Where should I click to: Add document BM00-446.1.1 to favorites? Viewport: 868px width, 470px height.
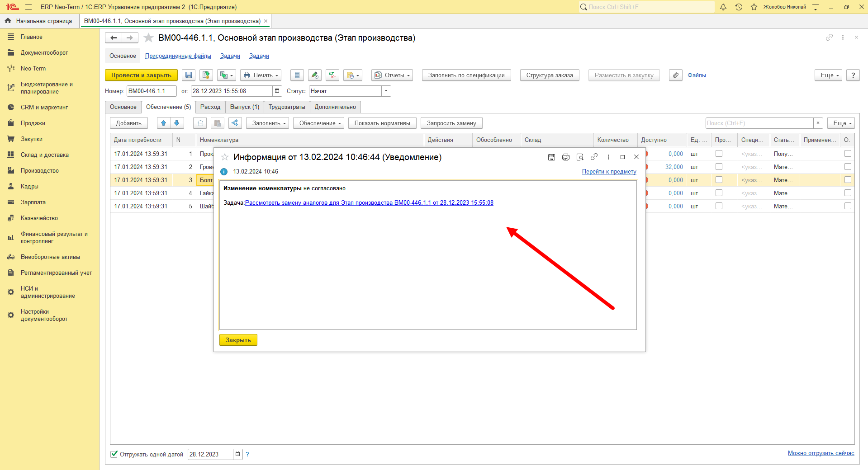(148, 38)
